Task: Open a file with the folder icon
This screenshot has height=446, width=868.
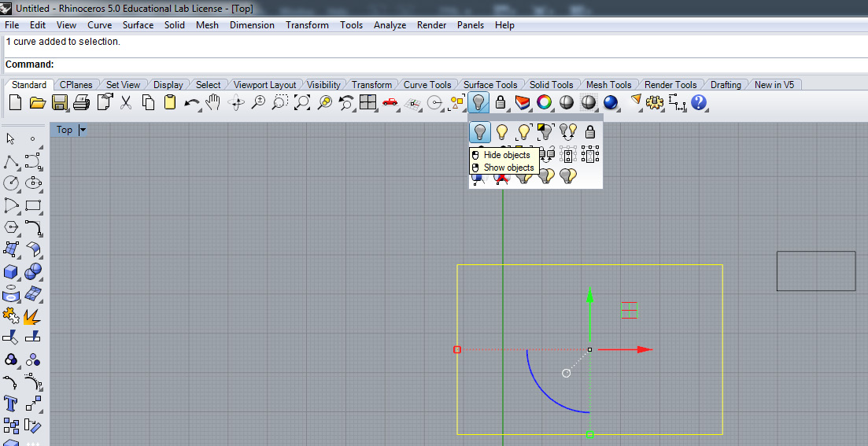Action: pos(37,102)
